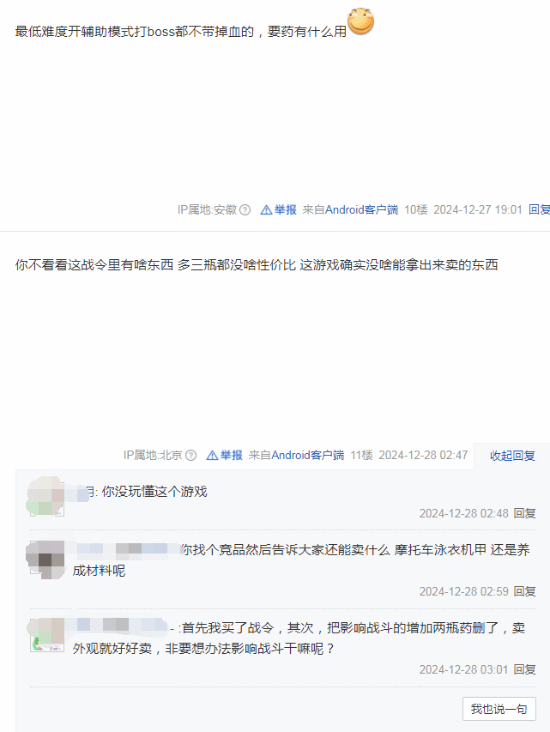Click 回复 on the 03:01 comment

[x=525, y=669]
